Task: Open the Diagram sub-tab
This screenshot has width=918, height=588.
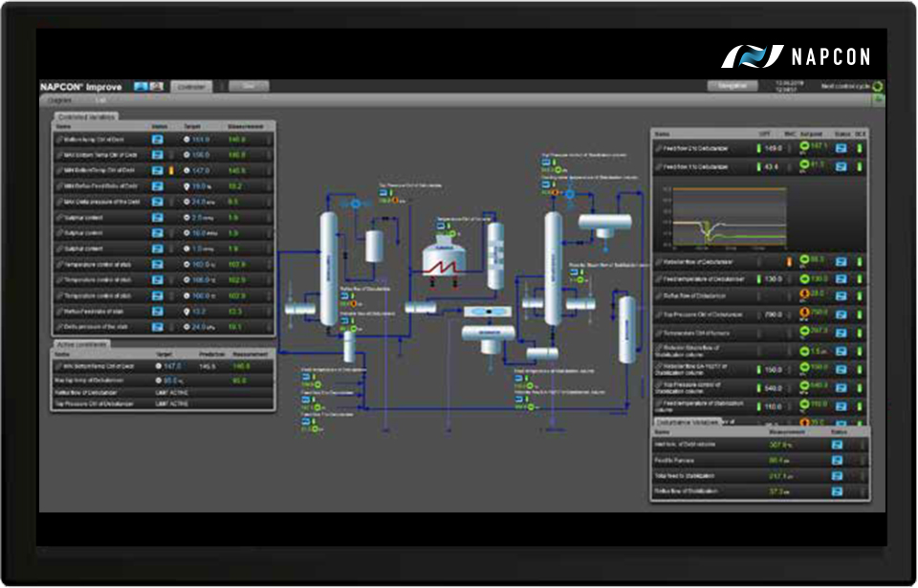Action: click(60, 99)
